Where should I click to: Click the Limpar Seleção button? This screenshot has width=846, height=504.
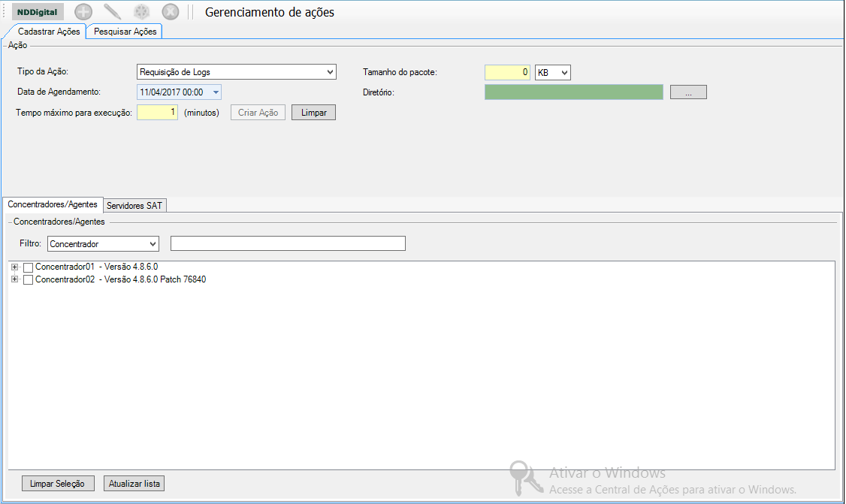coord(58,484)
